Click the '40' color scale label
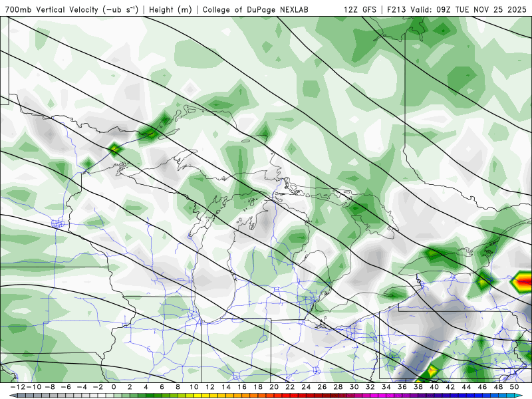Screen dimensions: 532x399 [x=434, y=387]
